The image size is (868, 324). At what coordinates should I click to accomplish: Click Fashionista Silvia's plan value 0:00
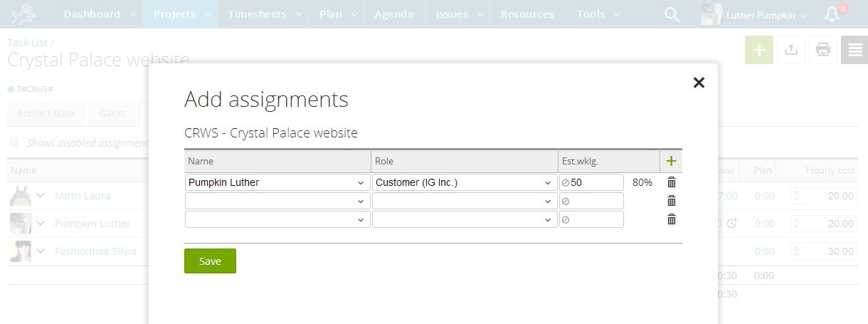pyautogui.click(x=764, y=251)
